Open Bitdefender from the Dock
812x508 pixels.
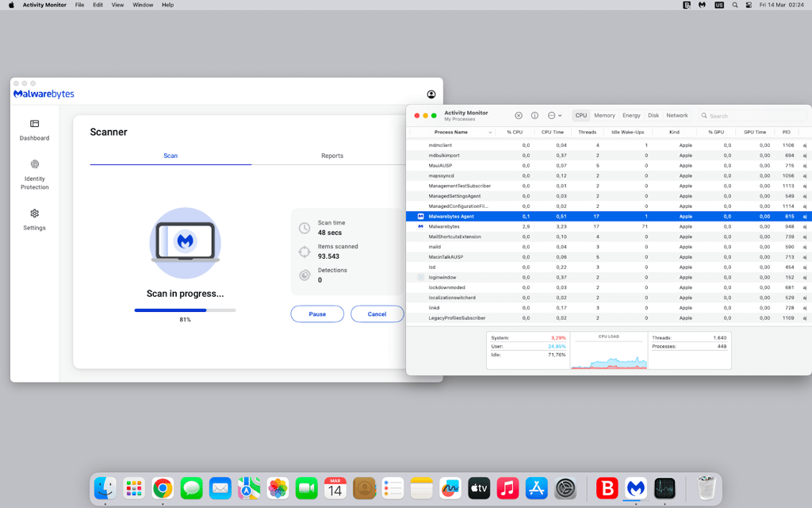coord(607,488)
